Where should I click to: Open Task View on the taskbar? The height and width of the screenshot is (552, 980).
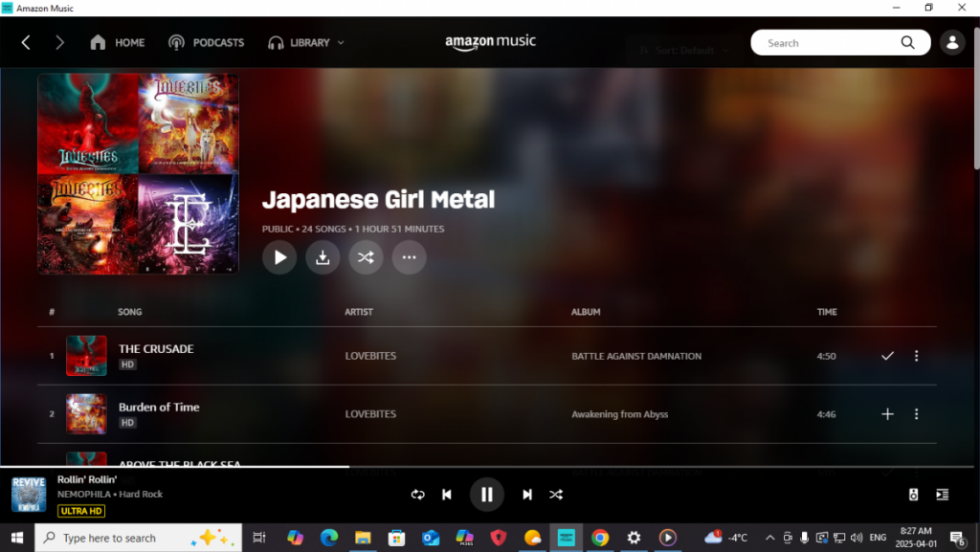[258, 538]
